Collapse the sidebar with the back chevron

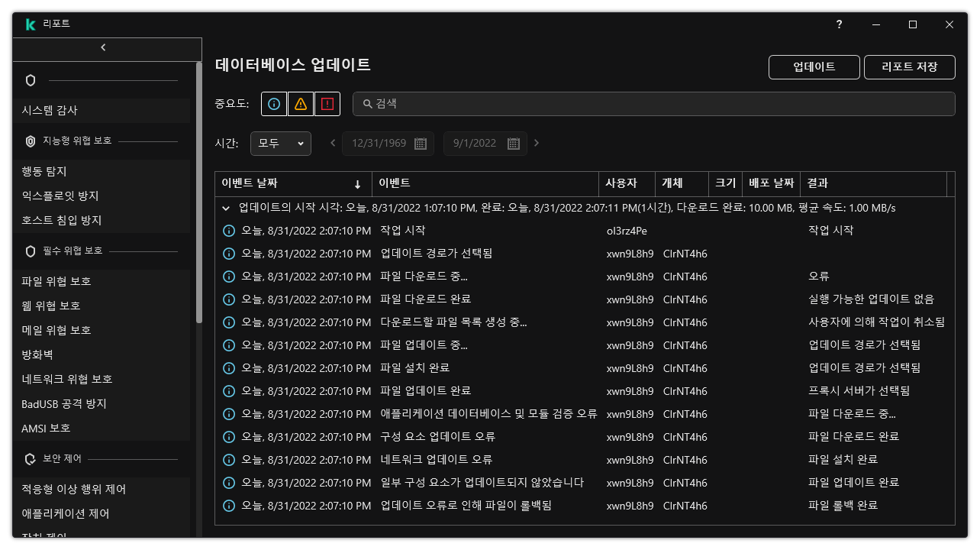104,47
